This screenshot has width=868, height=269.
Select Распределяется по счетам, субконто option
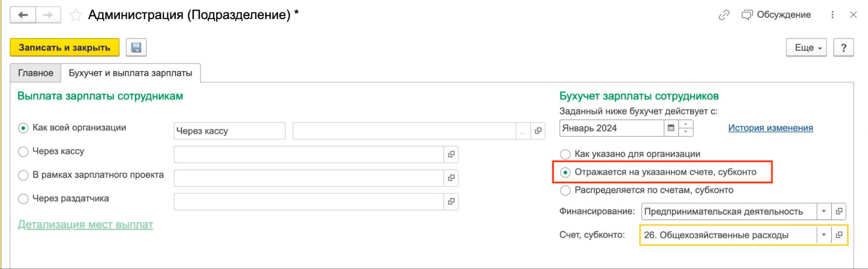565,190
